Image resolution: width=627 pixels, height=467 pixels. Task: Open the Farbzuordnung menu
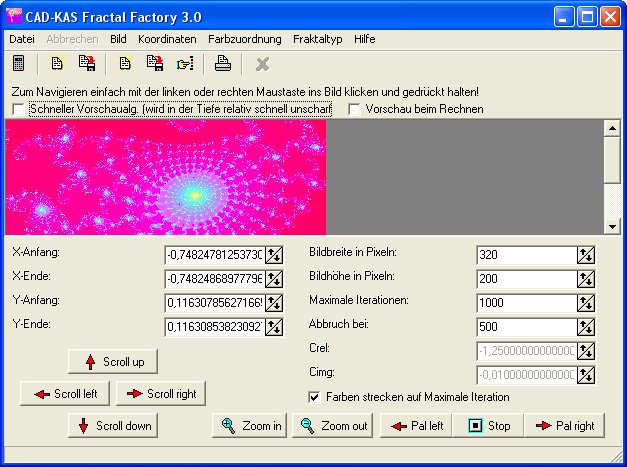click(x=245, y=39)
